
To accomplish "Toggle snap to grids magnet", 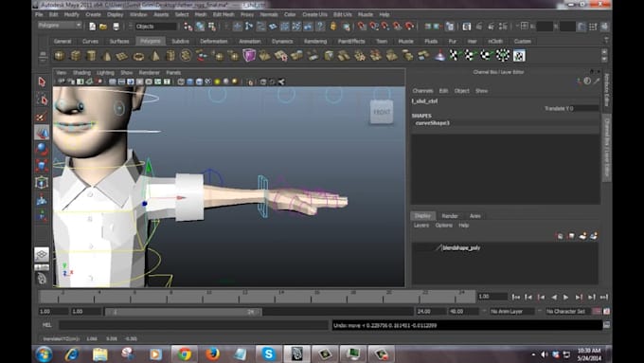I will [362, 27].
